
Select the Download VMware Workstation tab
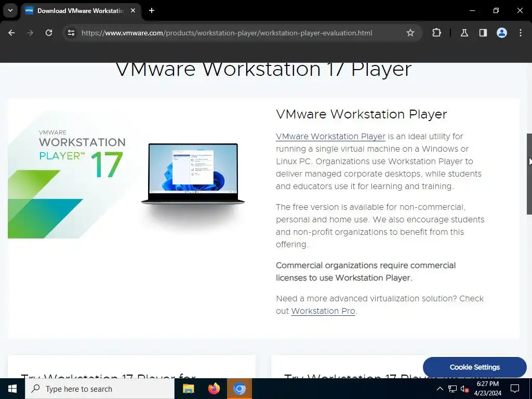(81, 11)
